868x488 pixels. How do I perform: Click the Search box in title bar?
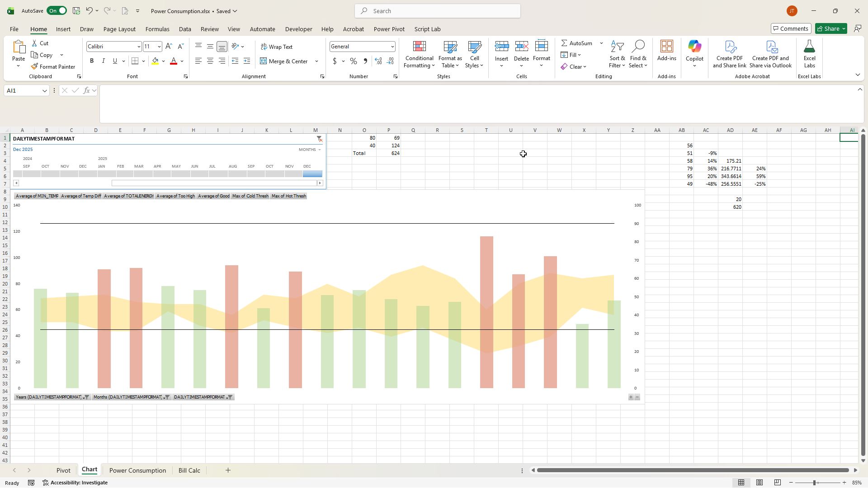click(437, 11)
